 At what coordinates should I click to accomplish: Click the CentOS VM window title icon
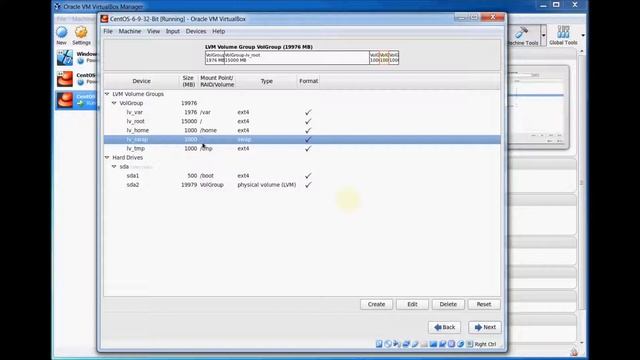(104, 19)
